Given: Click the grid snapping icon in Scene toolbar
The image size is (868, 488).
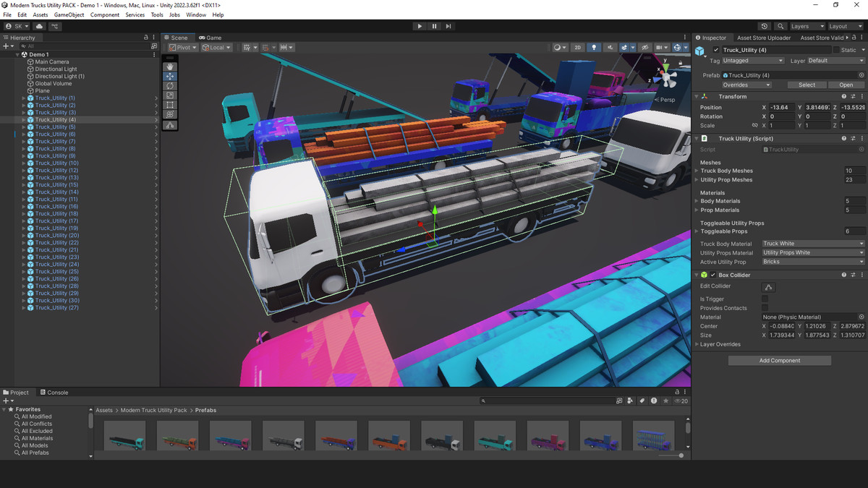Looking at the screenshot, I should [x=265, y=48].
